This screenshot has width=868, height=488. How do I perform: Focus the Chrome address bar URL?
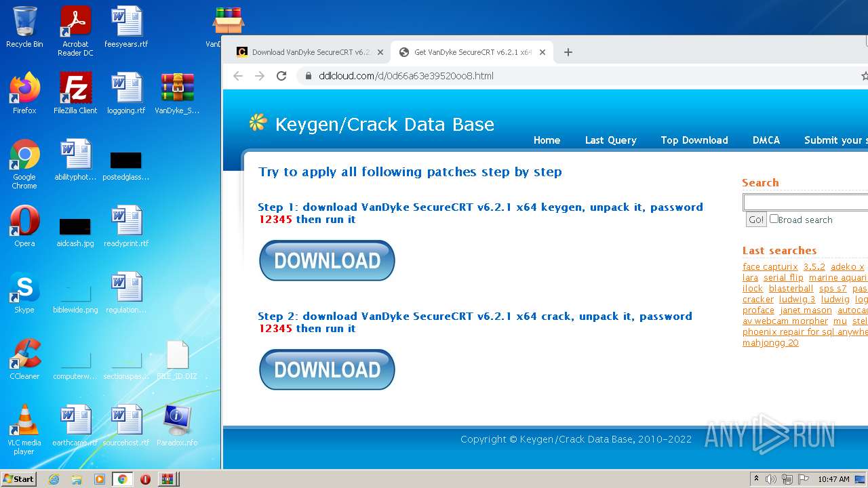(x=406, y=76)
